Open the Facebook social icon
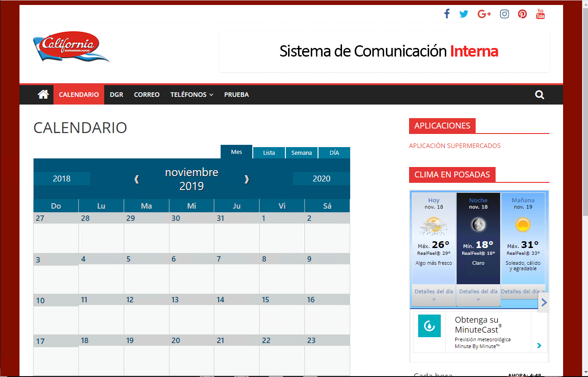Viewport: 588px width, 377px height. pos(447,14)
